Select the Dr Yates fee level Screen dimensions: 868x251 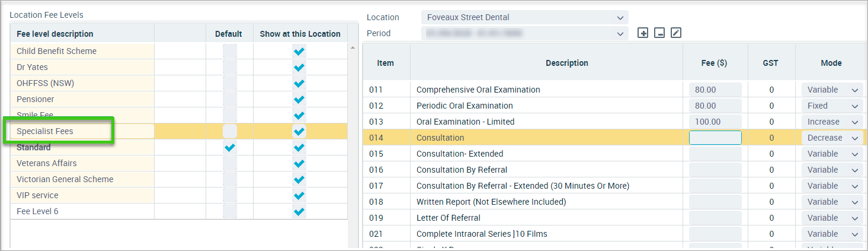tap(82, 67)
